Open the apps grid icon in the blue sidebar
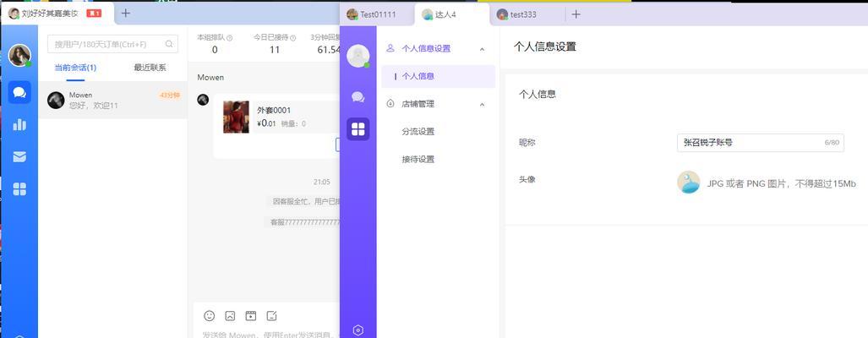868x338 pixels. tap(19, 189)
